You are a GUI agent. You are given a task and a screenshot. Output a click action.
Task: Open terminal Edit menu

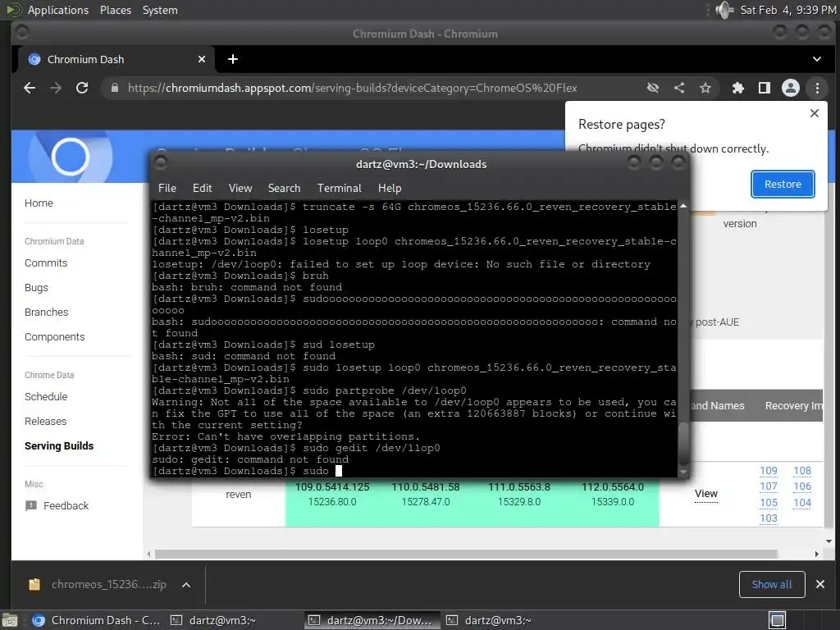click(x=203, y=188)
